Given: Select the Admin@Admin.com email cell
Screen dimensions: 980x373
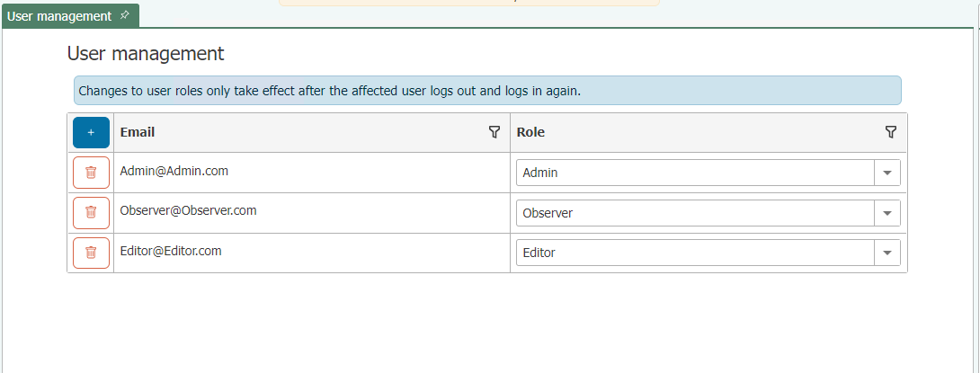Looking at the screenshot, I should click(312, 173).
